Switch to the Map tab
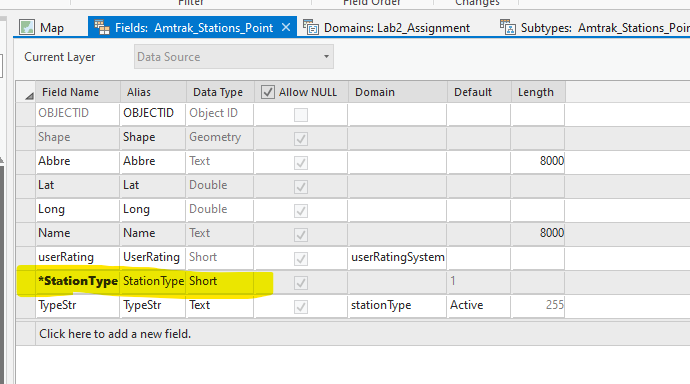Viewport: 690px width, 384px height. click(42, 28)
